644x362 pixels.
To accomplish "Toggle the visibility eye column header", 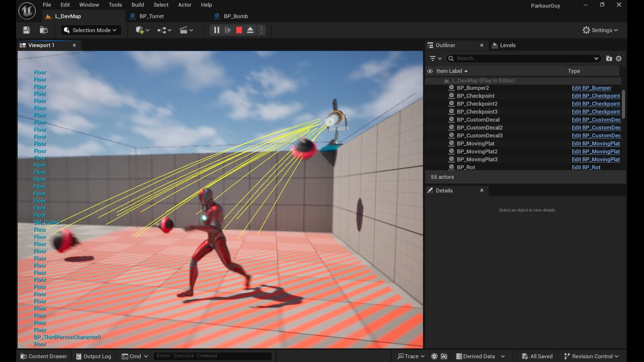I will pos(430,71).
